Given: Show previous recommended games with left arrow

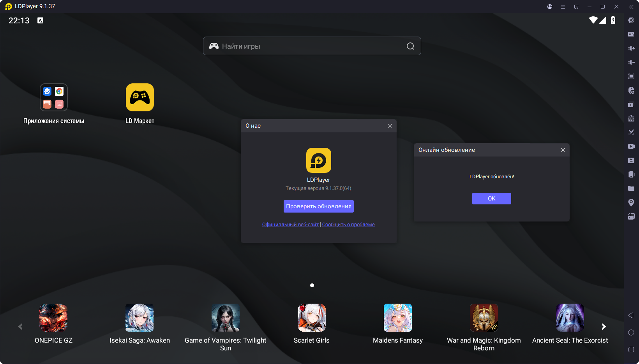Looking at the screenshot, I should point(20,327).
